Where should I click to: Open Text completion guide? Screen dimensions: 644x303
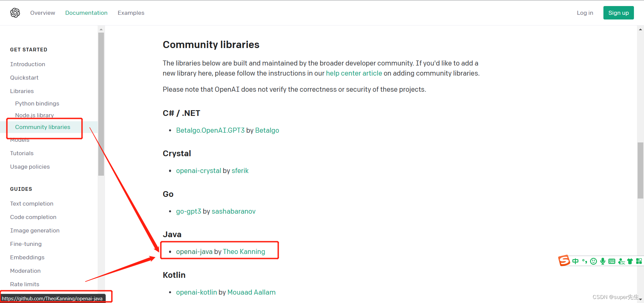point(32,204)
